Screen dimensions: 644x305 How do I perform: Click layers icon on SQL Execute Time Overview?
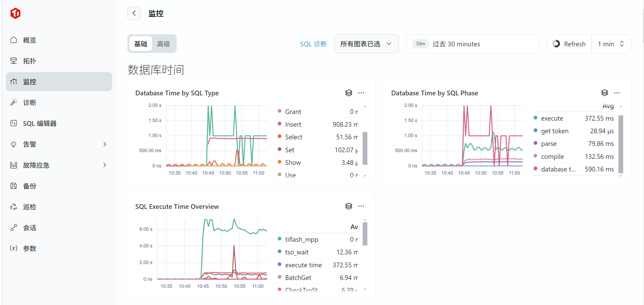pyautogui.click(x=349, y=206)
